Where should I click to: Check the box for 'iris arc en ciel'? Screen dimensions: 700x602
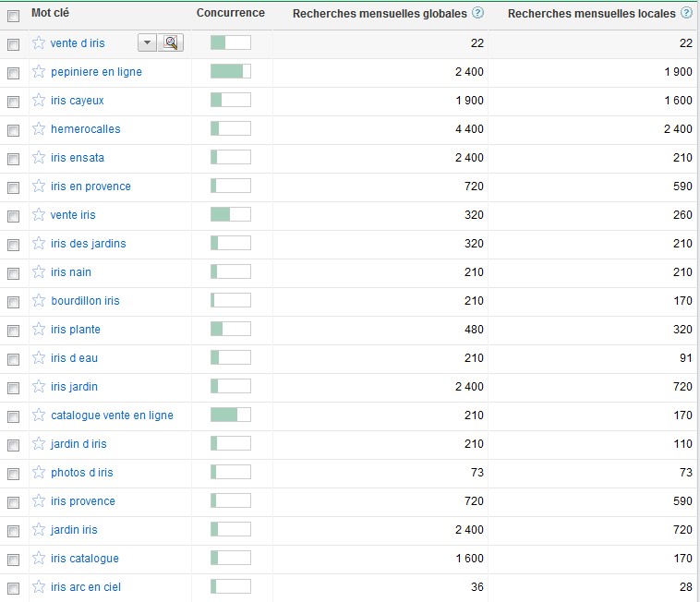point(14,588)
